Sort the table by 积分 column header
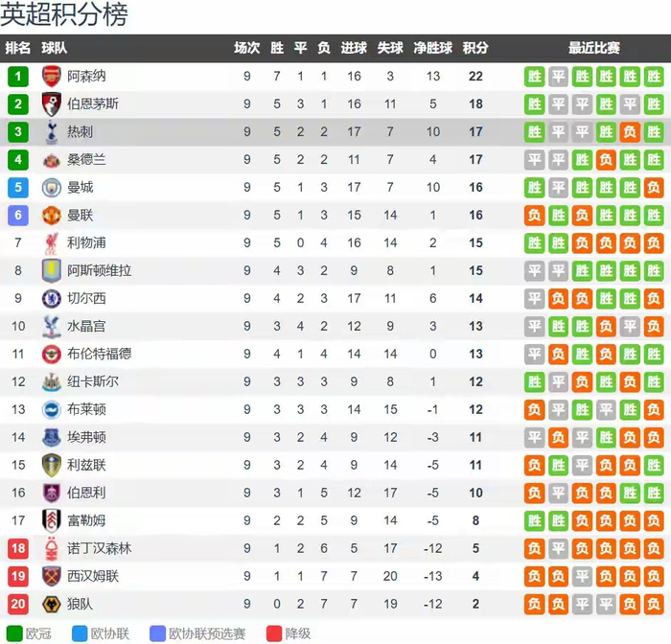The width and height of the screenshot is (671, 644). tap(475, 48)
